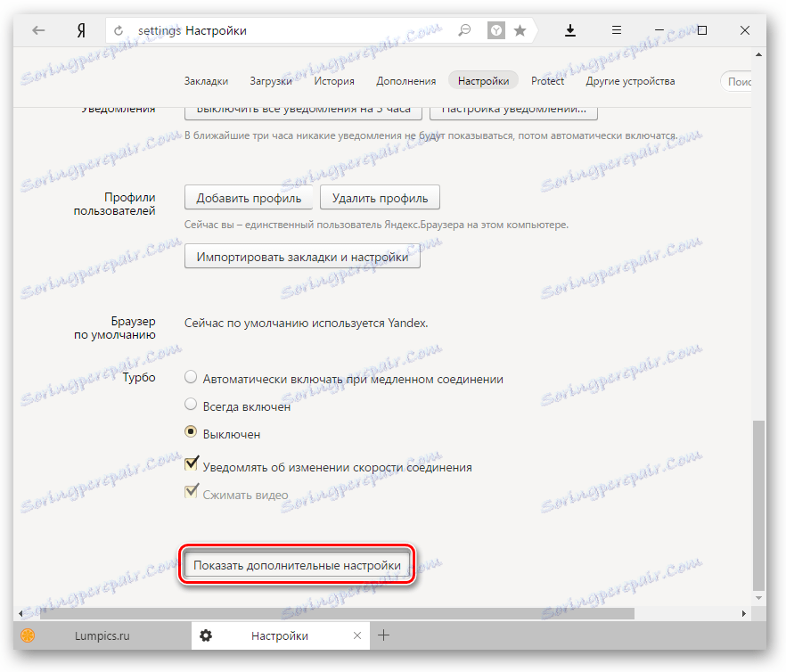
Task: Open a new tab with plus icon
Action: point(383,635)
